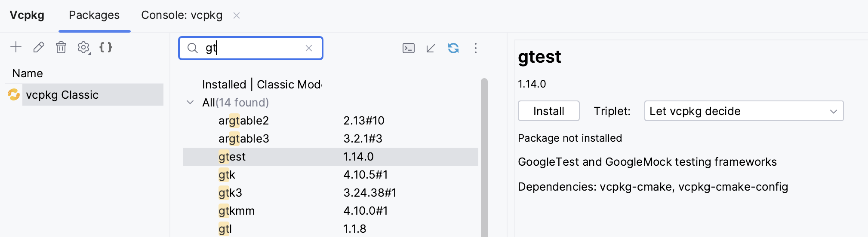Open the vertical dots more menu
Image resolution: width=868 pixels, height=237 pixels.
476,48
